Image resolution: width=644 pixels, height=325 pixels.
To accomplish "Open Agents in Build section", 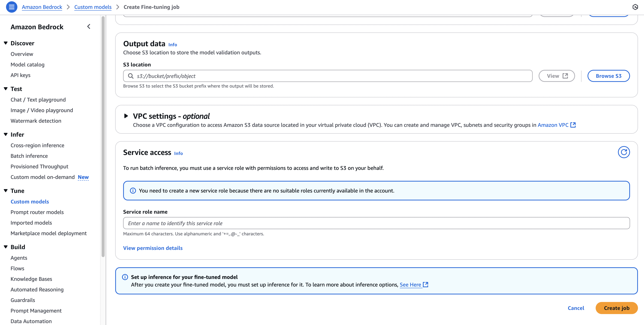I will 19,258.
